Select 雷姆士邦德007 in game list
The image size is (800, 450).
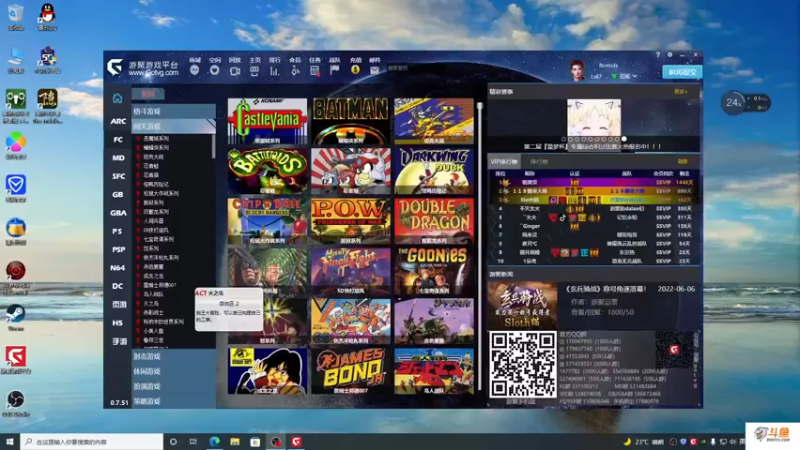point(159,285)
